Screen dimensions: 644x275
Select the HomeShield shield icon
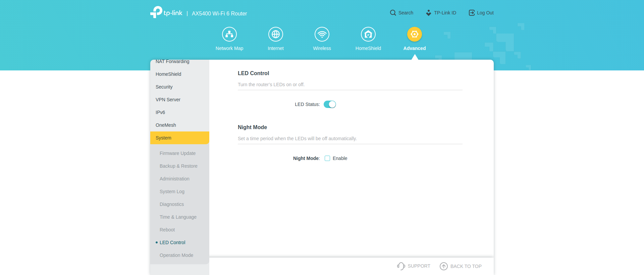368,34
